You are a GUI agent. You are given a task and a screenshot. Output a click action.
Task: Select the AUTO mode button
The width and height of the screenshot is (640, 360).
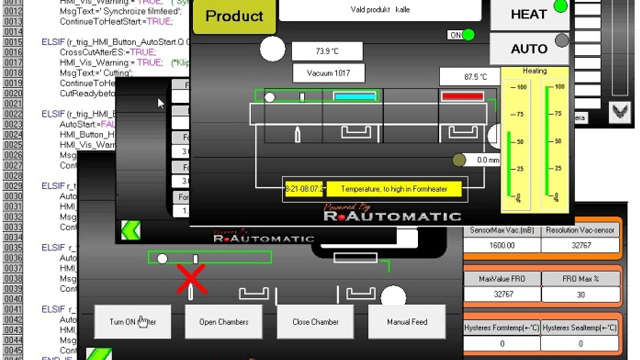tap(529, 49)
